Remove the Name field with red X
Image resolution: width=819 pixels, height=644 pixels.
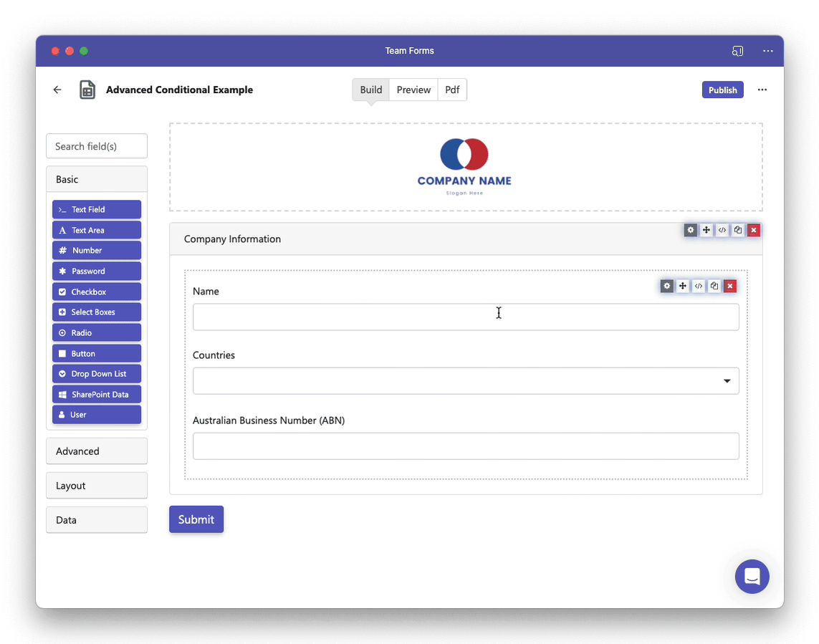pyautogui.click(x=729, y=286)
